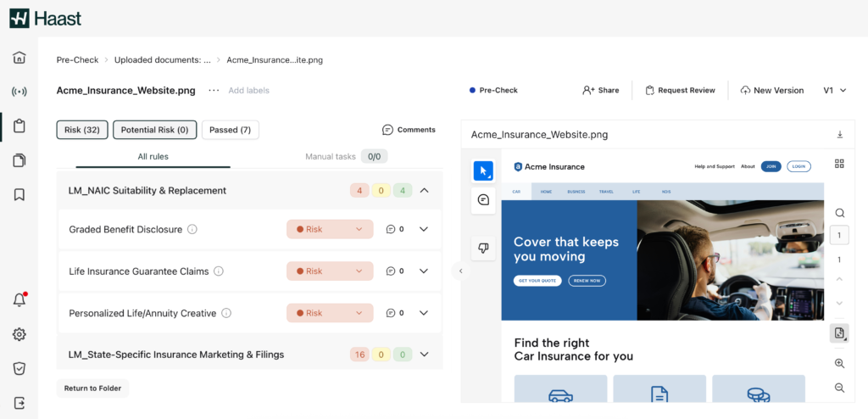Image resolution: width=868 pixels, height=419 pixels.
Task: Click the thumbs-down feedback tool
Action: 483,249
